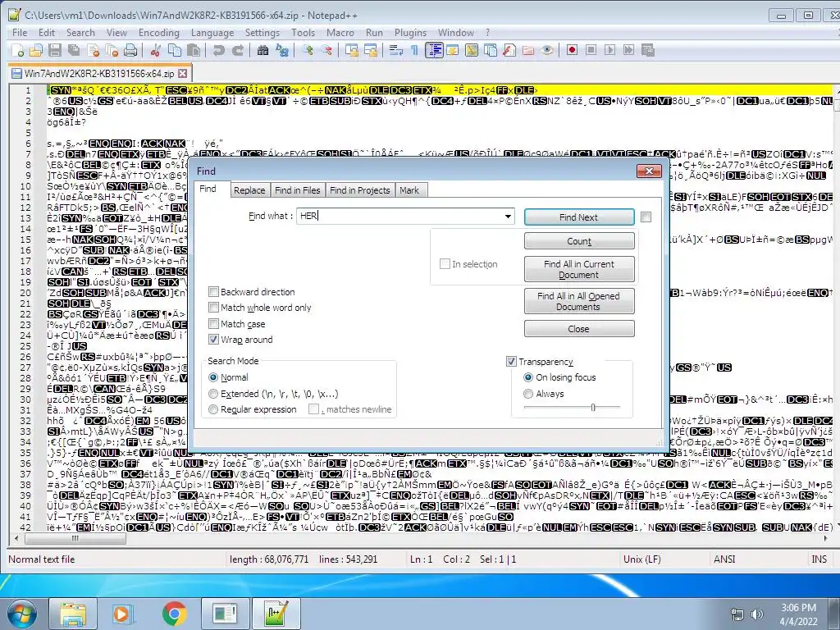Open the Encoding menu

coord(159,33)
